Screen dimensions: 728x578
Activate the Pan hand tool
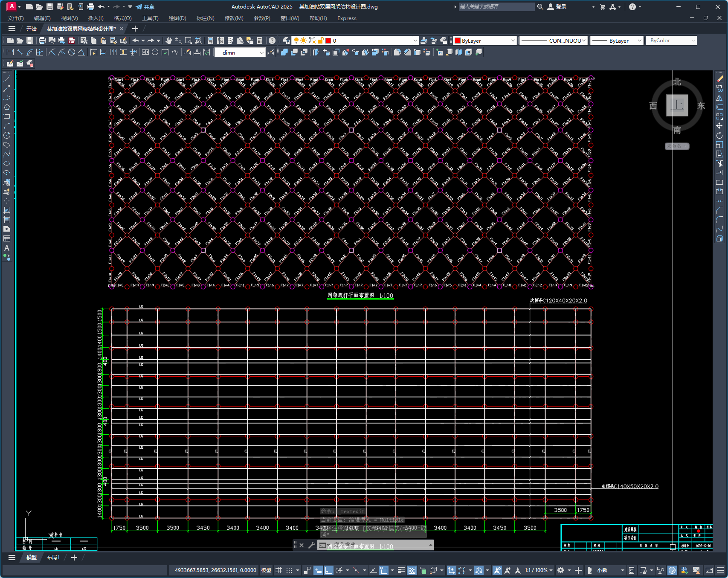169,41
